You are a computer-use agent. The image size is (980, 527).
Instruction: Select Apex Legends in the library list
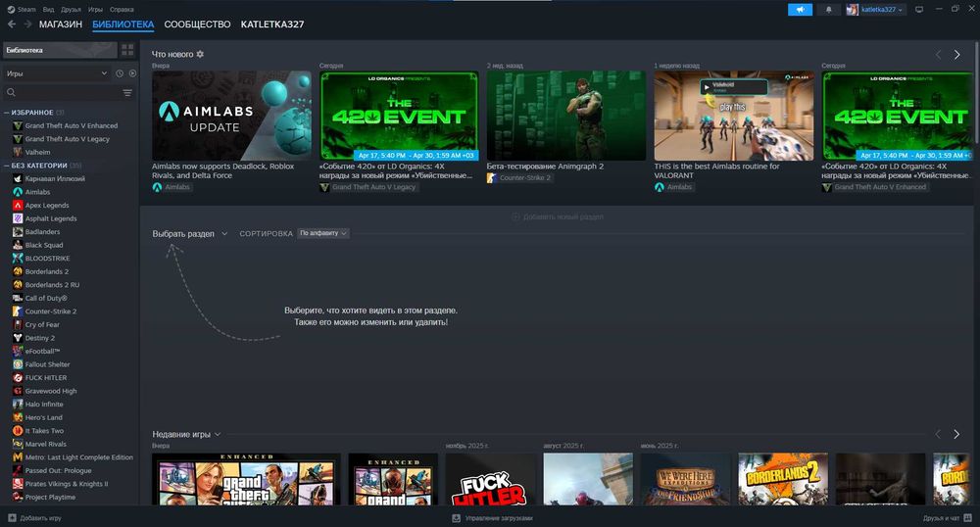click(x=47, y=205)
